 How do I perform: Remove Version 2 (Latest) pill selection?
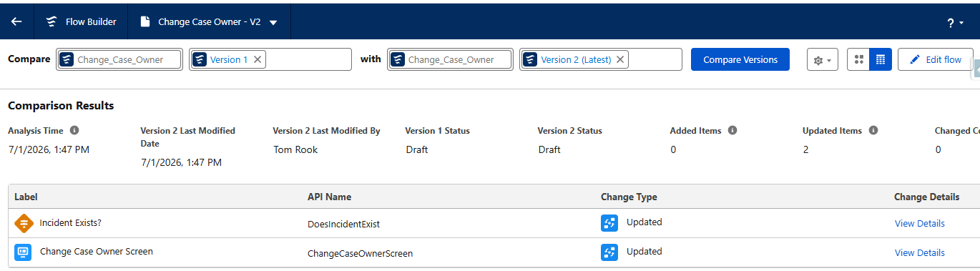620,59
